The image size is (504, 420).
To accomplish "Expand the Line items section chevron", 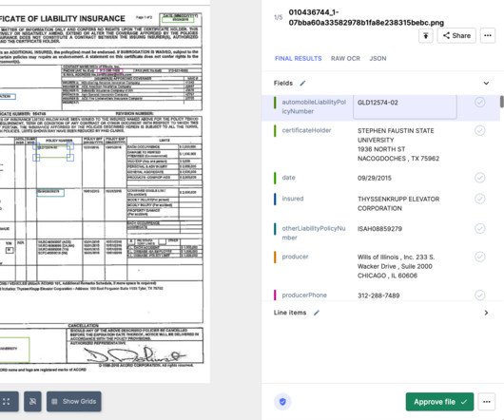I will tap(486, 313).
